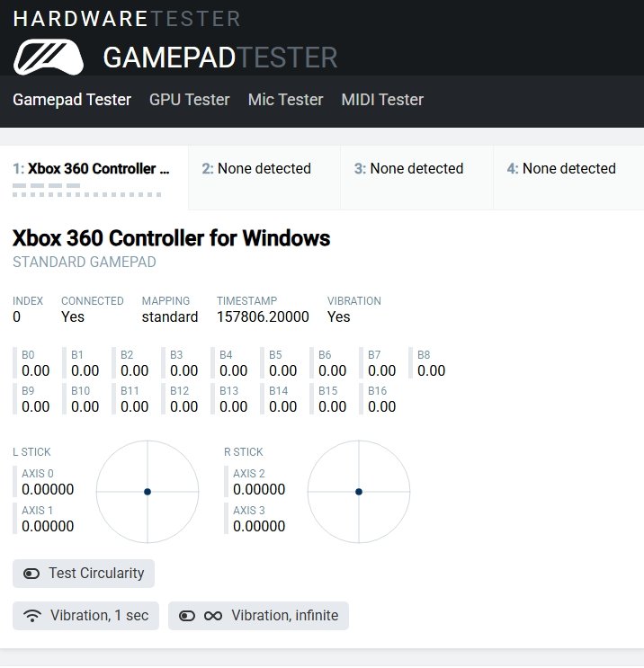Click the left stick center dot
Viewport: 644px width, 668px height.
pos(147,492)
